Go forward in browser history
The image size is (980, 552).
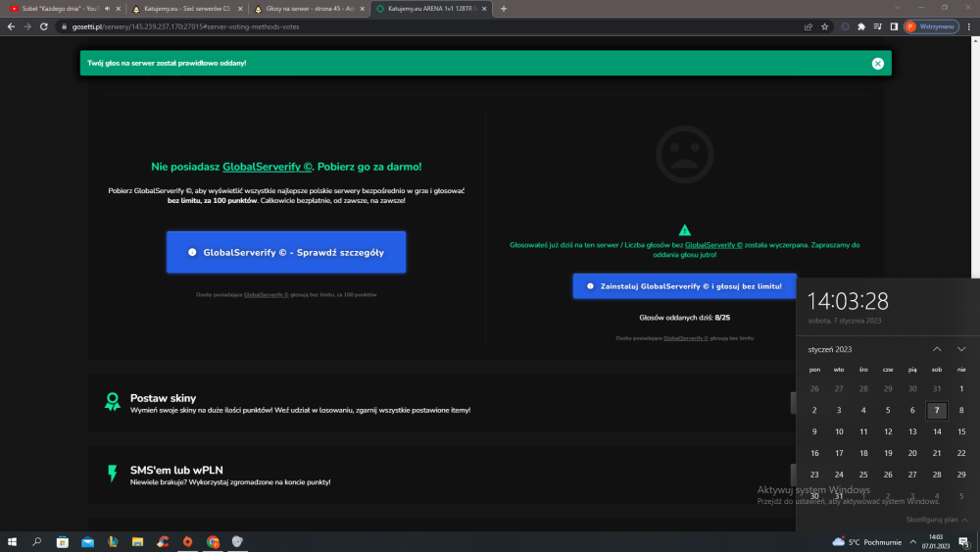[26, 26]
